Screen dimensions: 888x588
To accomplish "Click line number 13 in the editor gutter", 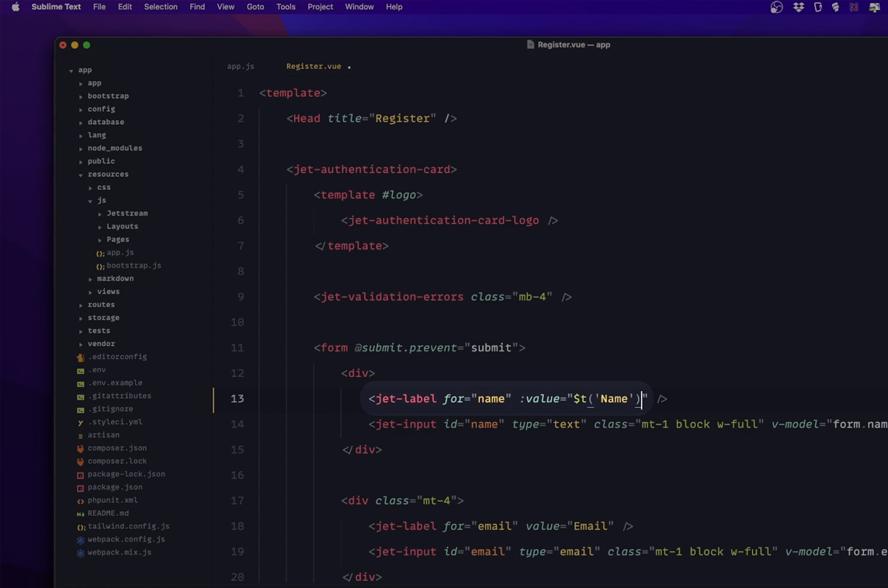I will (237, 398).
